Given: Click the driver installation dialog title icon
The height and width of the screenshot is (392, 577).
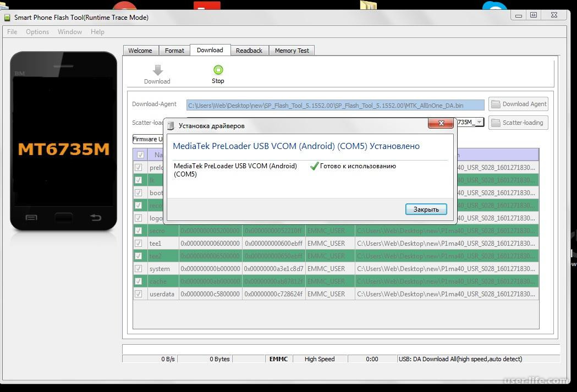Looking at the screenshot, I should click(x=171, y=126).
